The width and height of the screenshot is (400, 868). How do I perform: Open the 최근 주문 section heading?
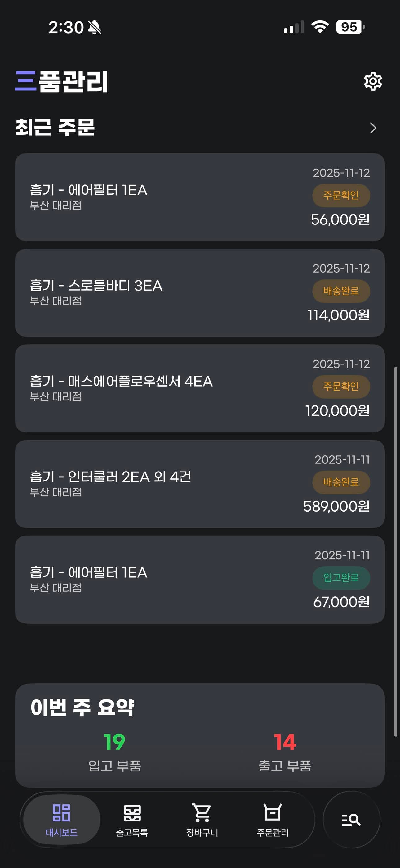[x=55, y=127]
